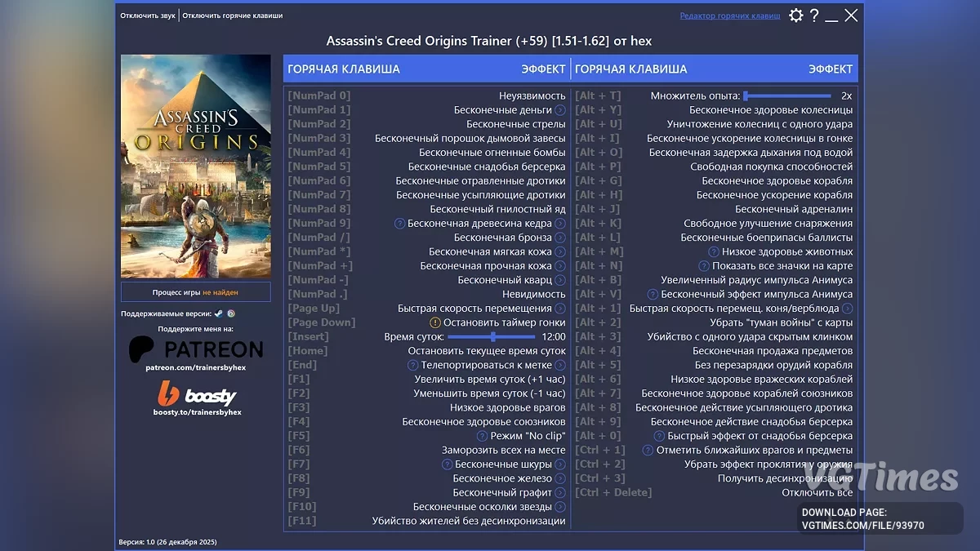Click the help question mark in title bar
This screenshot has height=551, width=980.
click(x=814, y=16)
